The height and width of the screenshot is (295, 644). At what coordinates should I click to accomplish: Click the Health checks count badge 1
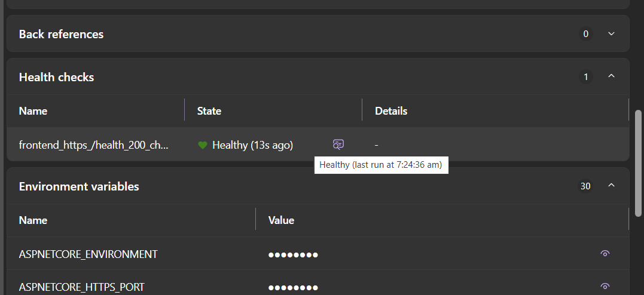(585, 77)
